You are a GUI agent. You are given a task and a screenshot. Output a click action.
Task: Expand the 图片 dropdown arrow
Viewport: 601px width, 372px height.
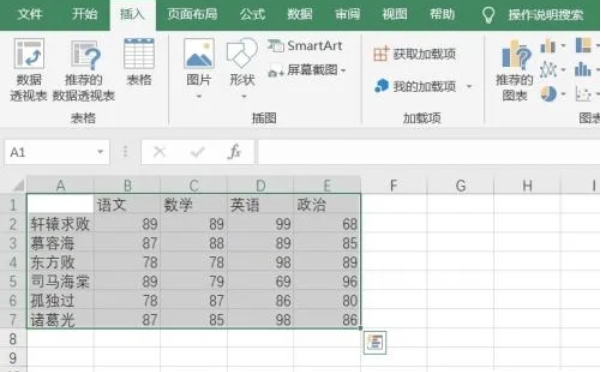tap(199, 96)
